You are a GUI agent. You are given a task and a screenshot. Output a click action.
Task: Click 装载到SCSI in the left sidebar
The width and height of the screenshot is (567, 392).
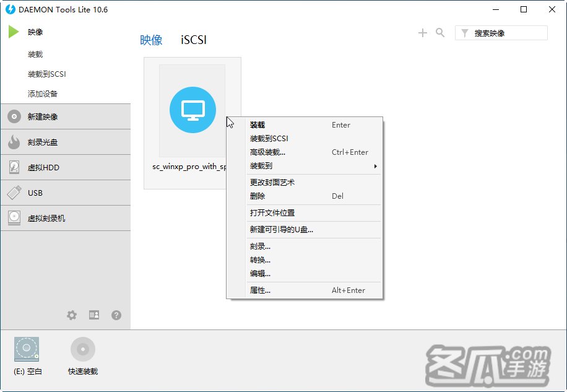[46, 74]
